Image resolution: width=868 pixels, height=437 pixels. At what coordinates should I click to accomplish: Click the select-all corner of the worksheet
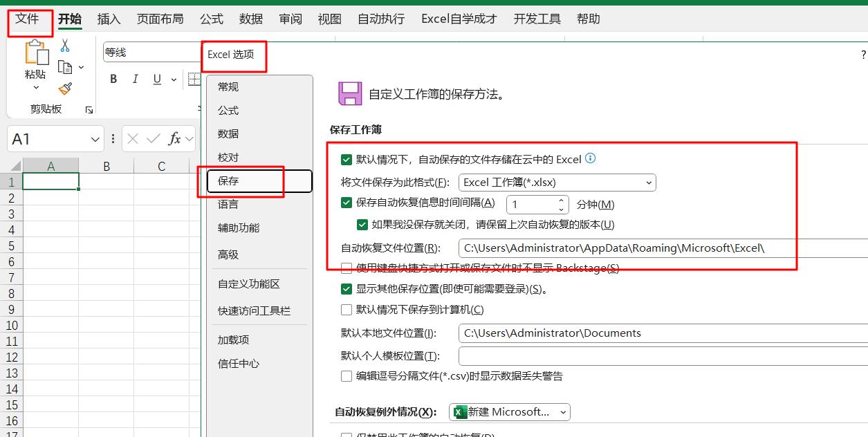12,166
